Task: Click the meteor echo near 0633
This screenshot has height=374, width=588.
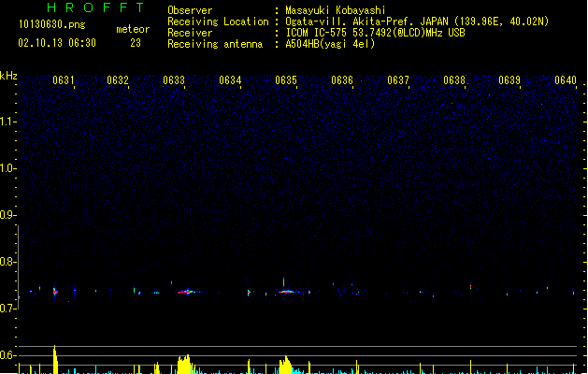Action: (x=189, y=292)
